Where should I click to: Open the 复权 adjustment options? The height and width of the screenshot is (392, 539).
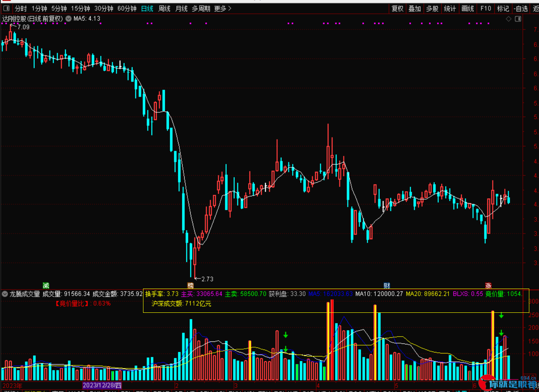tap(398, 8)
